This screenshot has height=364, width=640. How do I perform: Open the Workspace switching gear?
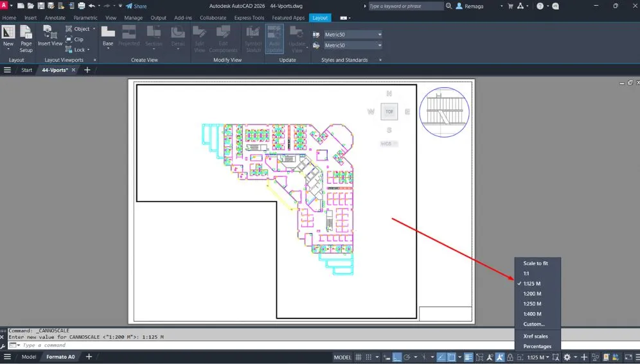(x=567, y=357)
